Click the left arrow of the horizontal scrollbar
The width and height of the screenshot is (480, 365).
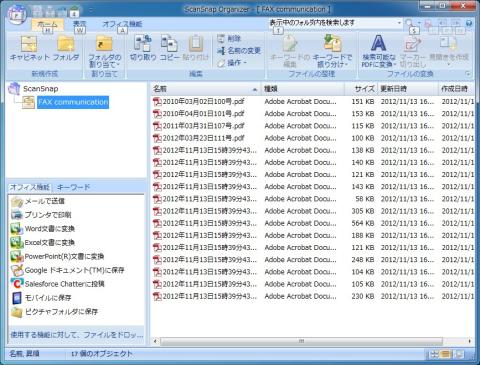(155, 341)
